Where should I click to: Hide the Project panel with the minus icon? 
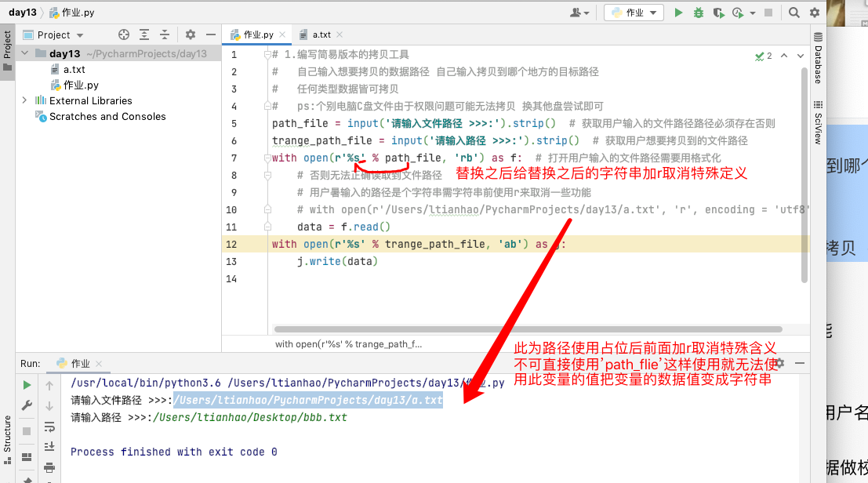tap(210, 34)
